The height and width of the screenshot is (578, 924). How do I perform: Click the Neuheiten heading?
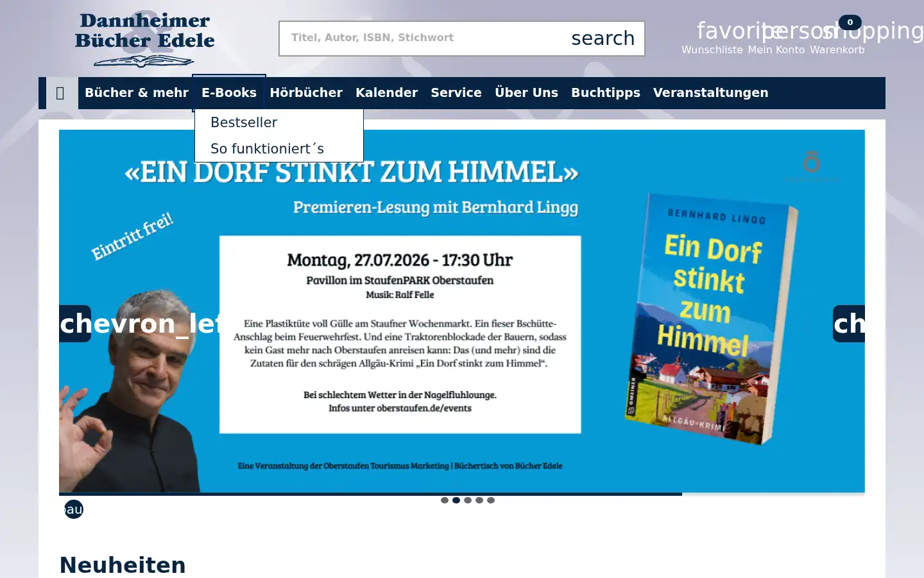pyautogui.click(x=123, y=565)
